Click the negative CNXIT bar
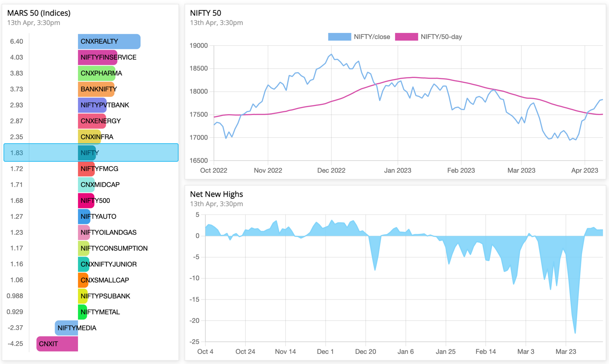609x364 pixels. [x=57, y=344]
